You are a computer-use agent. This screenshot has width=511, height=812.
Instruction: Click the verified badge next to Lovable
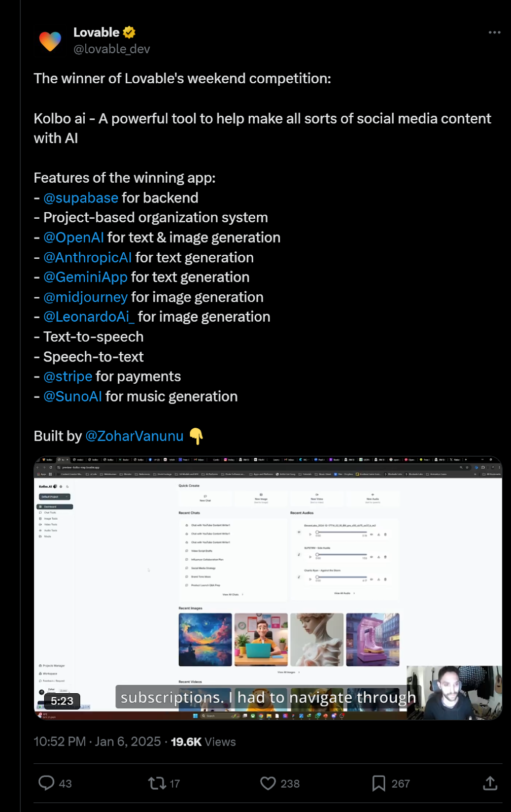coord(129,32)
